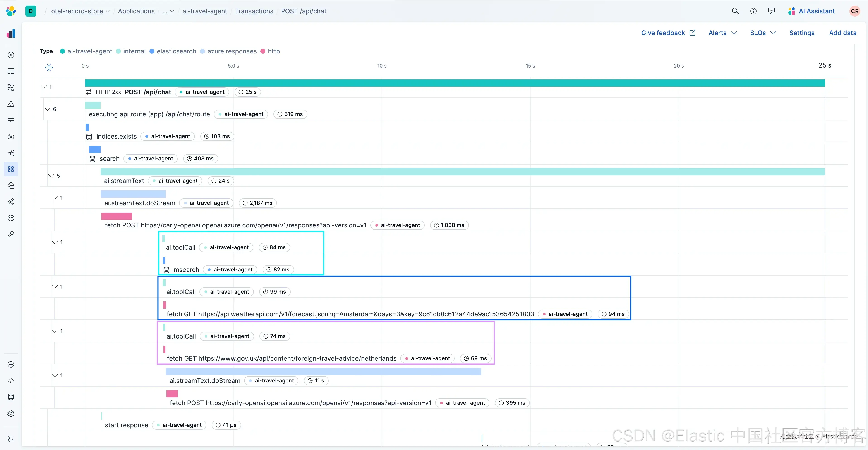Open Settings in the top menu
Viewport: 868px width, 450px height.
tap(802, 33)
